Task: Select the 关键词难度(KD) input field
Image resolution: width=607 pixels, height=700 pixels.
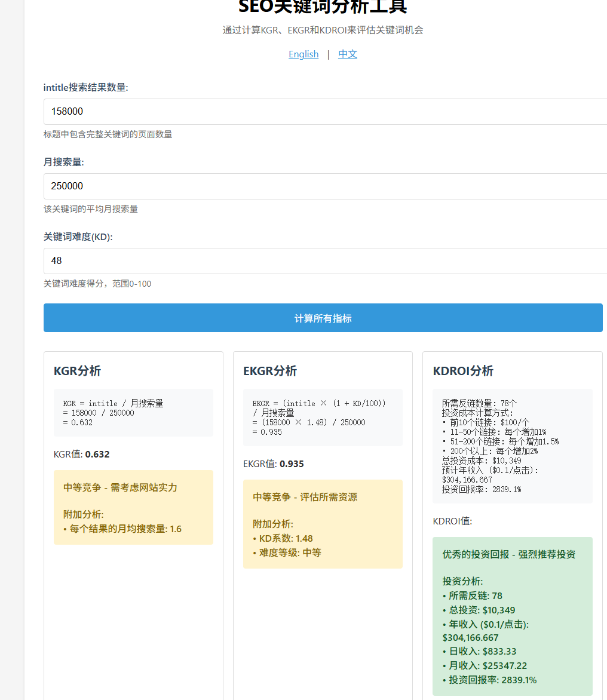Action: click(x=325, y=261)
